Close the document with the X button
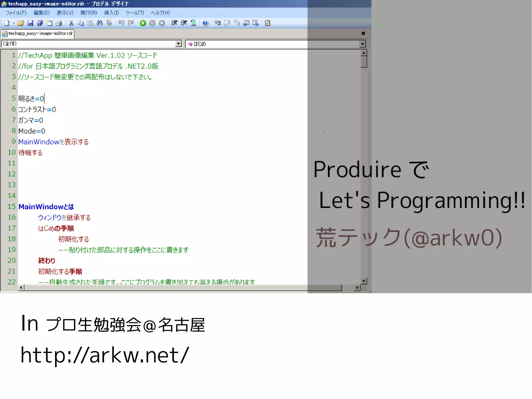The image size is (532, 399). click(363, 33)
